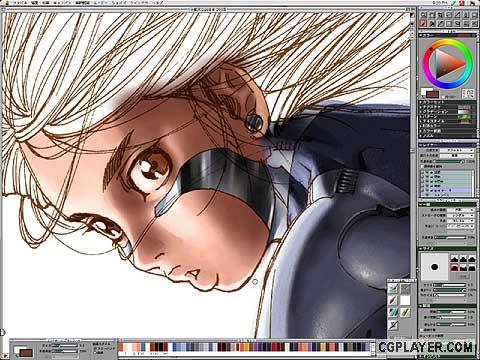Viewport: 480px width, 360px height.
Task: Select the white additional color rectangle below the color wheel
Action: click(423, 91)
